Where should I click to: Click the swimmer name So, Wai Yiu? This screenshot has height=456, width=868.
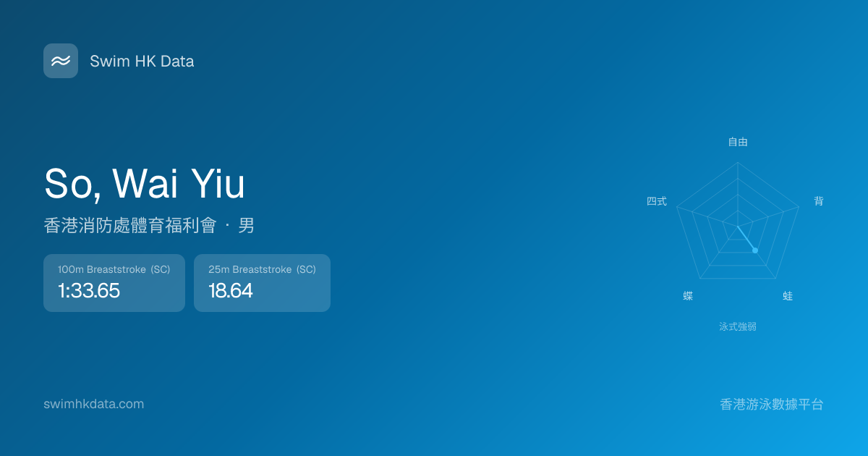pyautogui.click(x=145, y=184)
